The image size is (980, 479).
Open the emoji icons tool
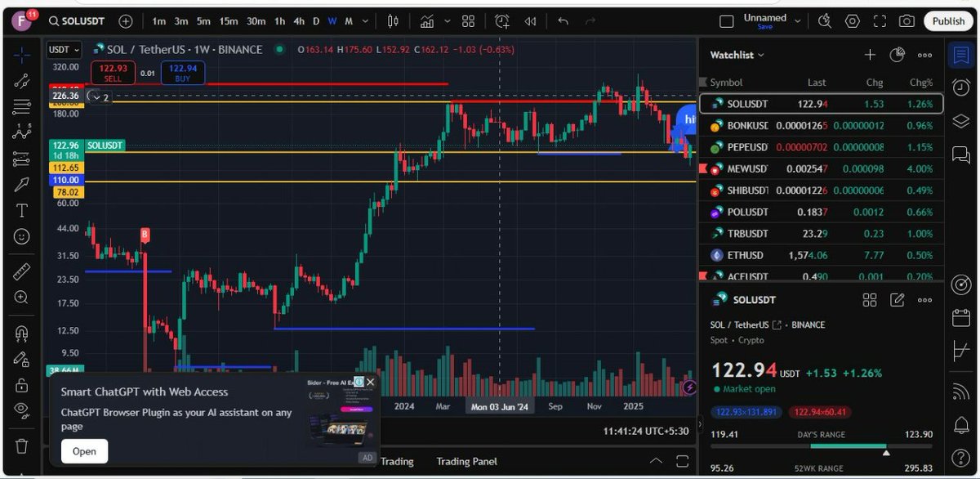click(x=22, y=236)
